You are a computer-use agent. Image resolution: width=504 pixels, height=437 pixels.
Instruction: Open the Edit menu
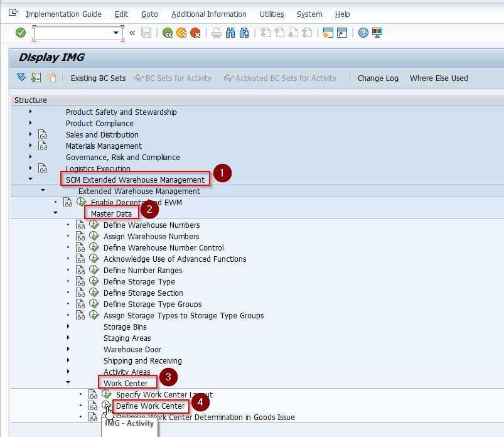pos(121,14)
